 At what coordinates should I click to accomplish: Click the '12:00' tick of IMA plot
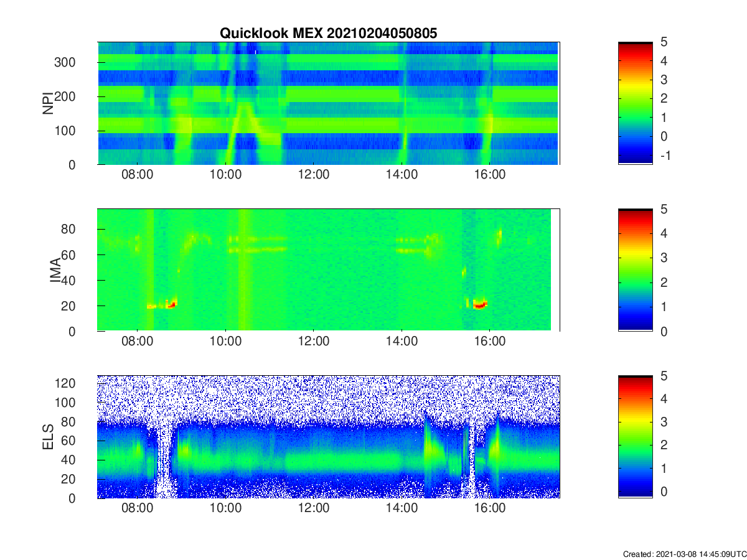pos(314,342)
